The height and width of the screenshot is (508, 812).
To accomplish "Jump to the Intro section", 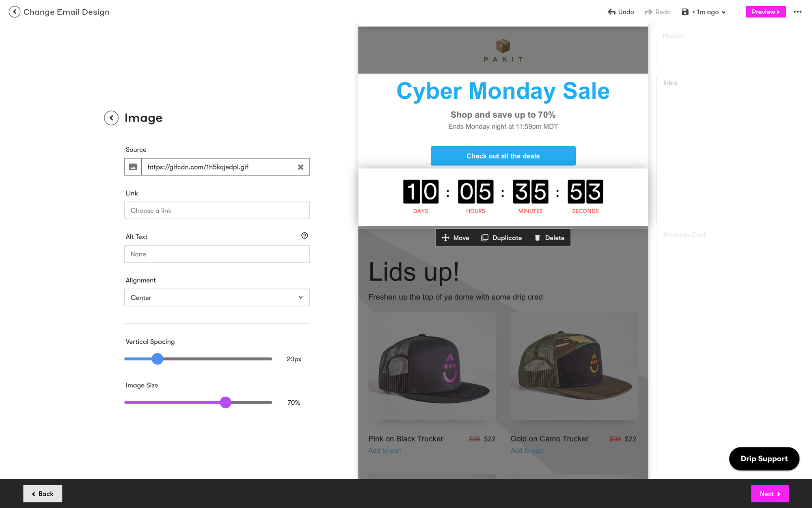I will [670, 82].
